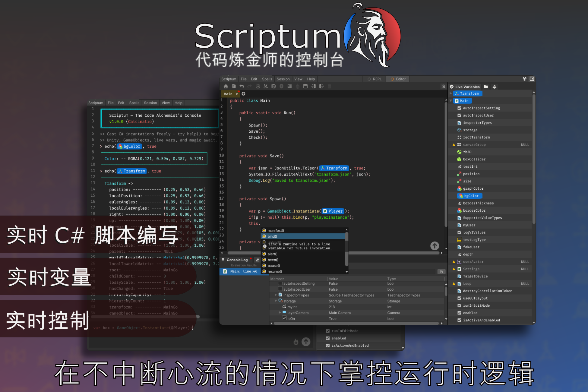Click the folder icon next to Live Variables
588x392 pixels.
coord(486,87)
